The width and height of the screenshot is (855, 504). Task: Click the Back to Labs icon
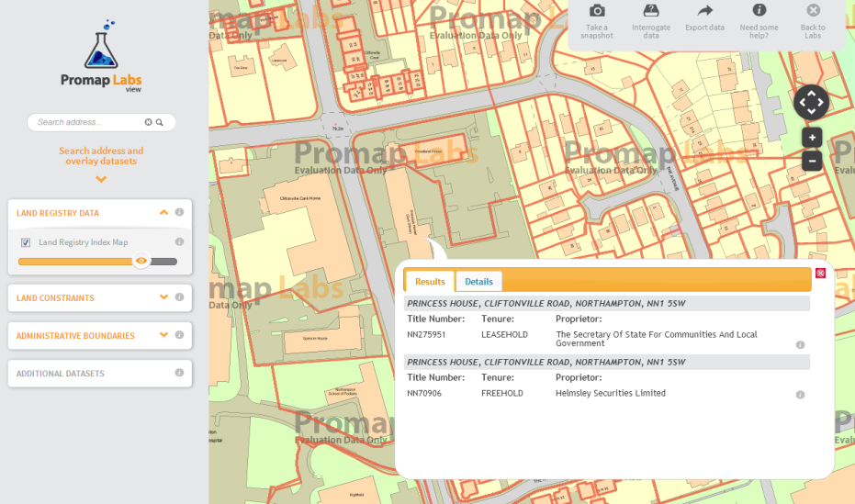pyautogui.click(x=813, y=11)
